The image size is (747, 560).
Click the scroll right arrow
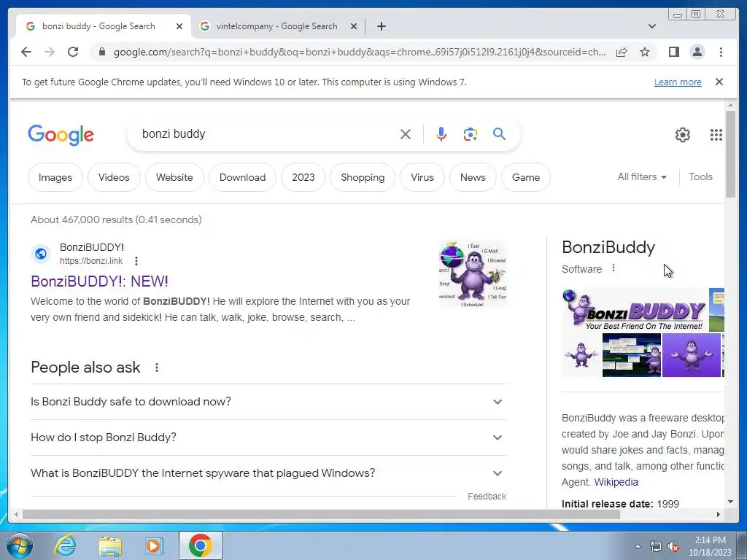pyautogui.click(x=719, y=515)
